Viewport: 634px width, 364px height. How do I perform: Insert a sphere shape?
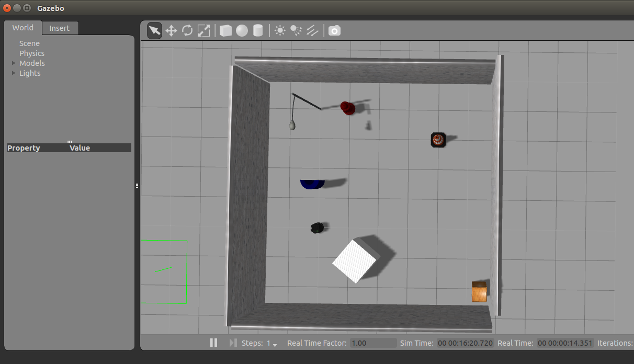coord(242,31)
